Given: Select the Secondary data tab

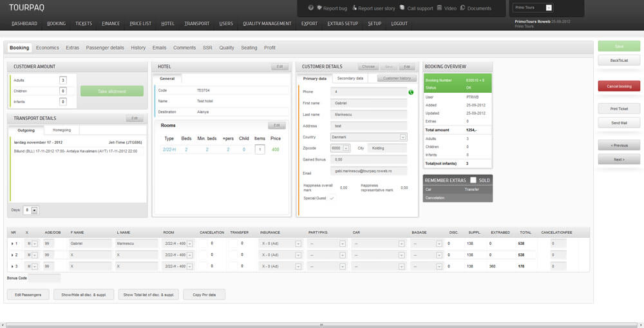Looking at the screenshot, I should click(350, 78).
